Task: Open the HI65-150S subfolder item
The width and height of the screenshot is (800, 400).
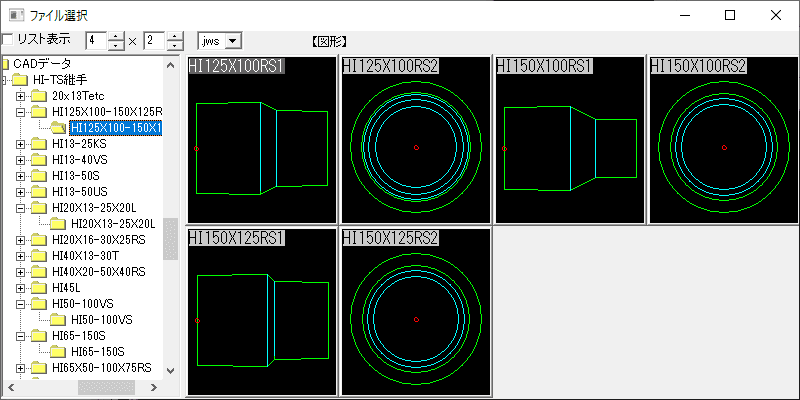Action: pos(97,352)
